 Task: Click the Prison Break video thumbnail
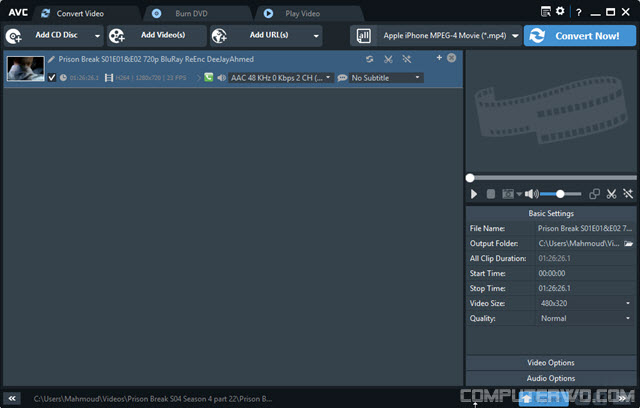[26, 68]
